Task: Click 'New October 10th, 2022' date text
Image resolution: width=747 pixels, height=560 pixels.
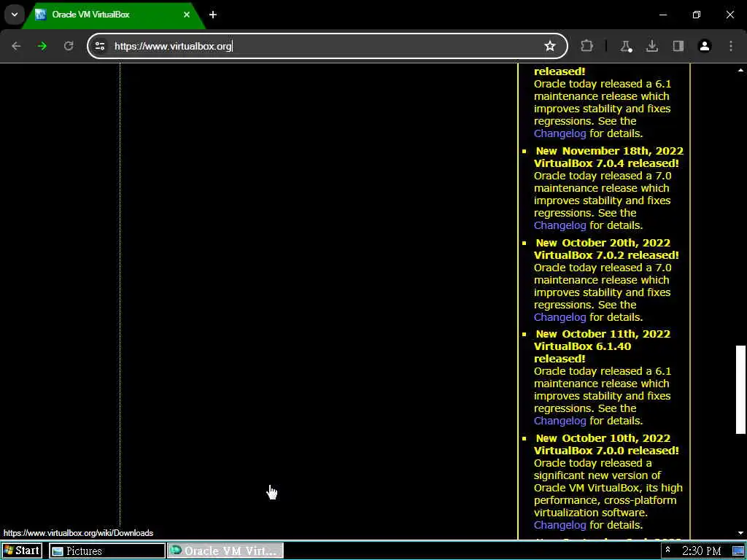Action: pyautogui.click(x=603, y=438)
